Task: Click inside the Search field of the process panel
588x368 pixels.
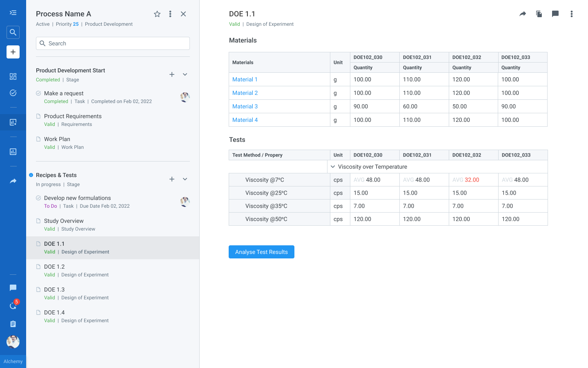Action: pos(113,43)
